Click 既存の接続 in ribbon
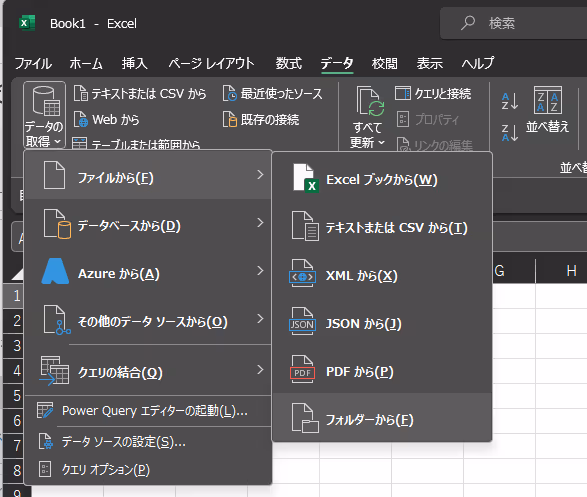This screenshot has height=497, width=587. tap(261, 120)
